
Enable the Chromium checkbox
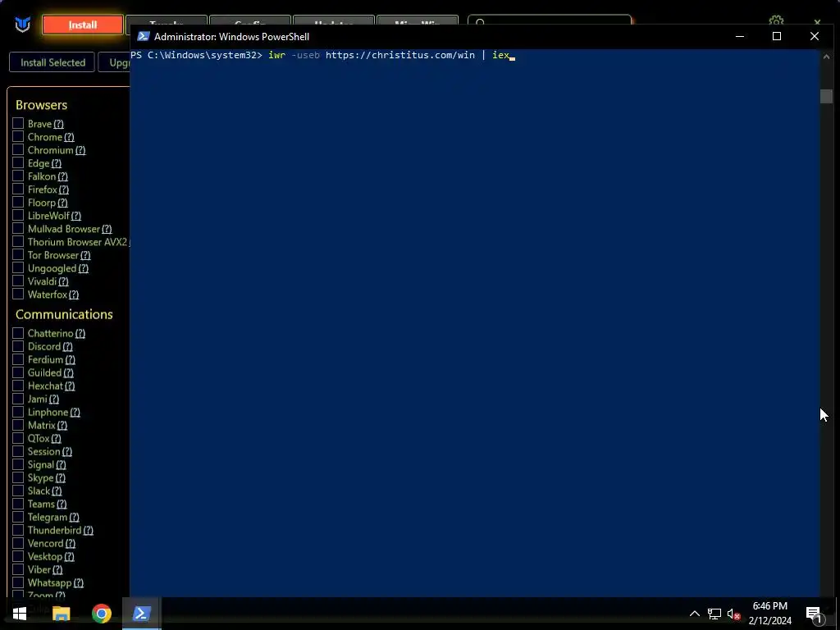point(18,149)
